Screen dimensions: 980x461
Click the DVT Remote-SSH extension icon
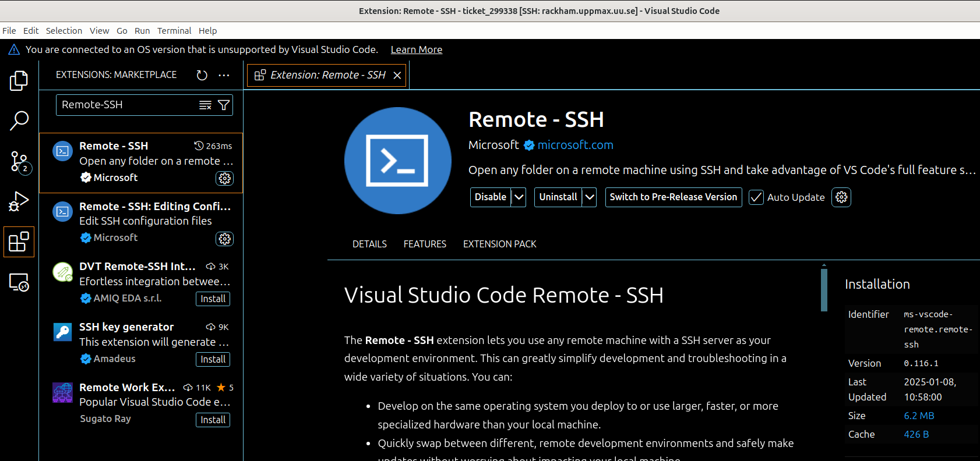tap(63, 272)
